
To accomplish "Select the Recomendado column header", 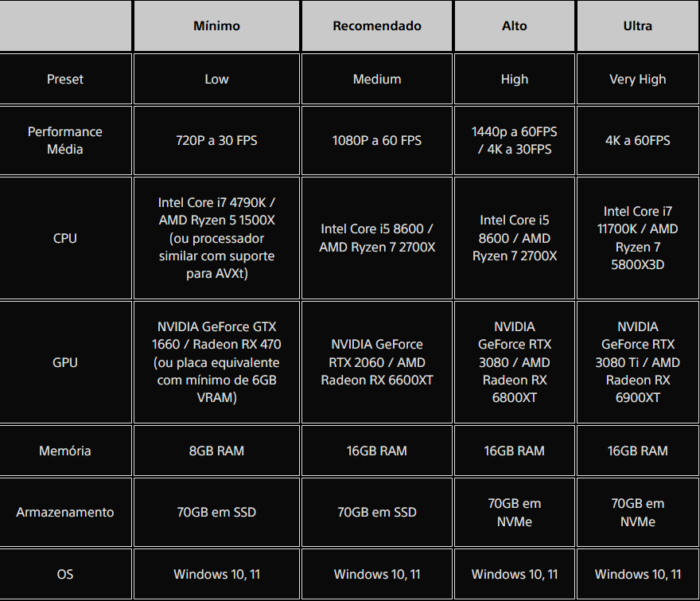I will 377,25.
